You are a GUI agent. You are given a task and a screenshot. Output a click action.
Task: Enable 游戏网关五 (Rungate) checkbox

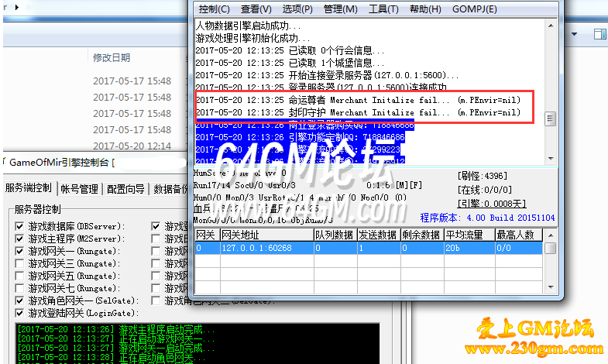coord(19,276)
